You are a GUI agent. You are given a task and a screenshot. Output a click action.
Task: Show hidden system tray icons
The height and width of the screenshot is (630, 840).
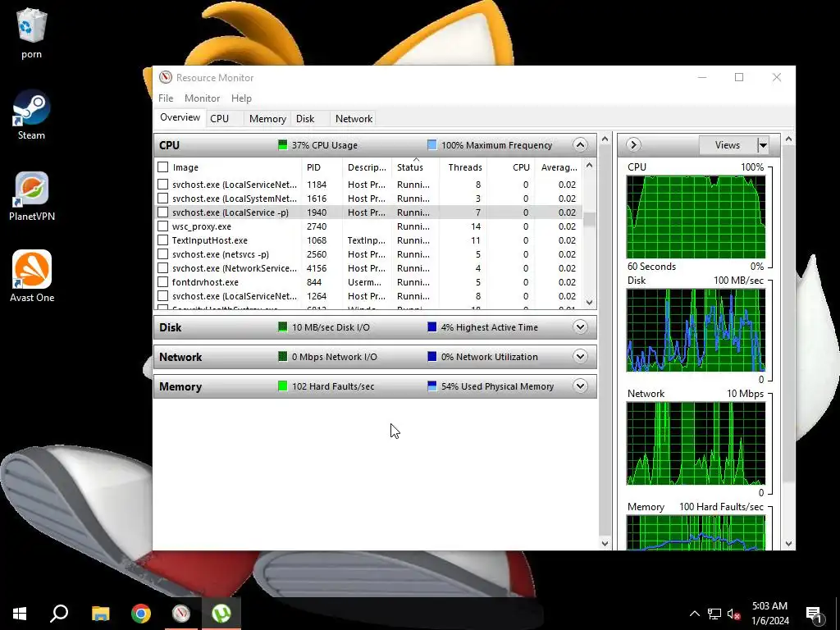coord(694,614)
